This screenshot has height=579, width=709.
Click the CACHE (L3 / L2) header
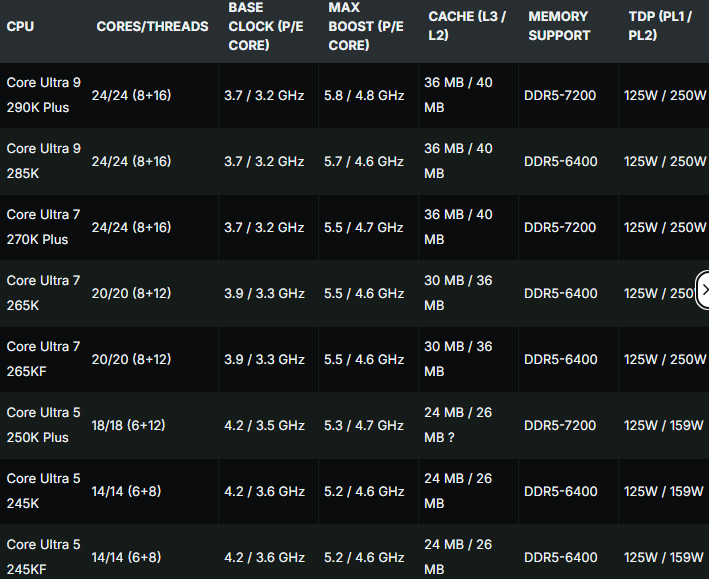pos(466,26)
